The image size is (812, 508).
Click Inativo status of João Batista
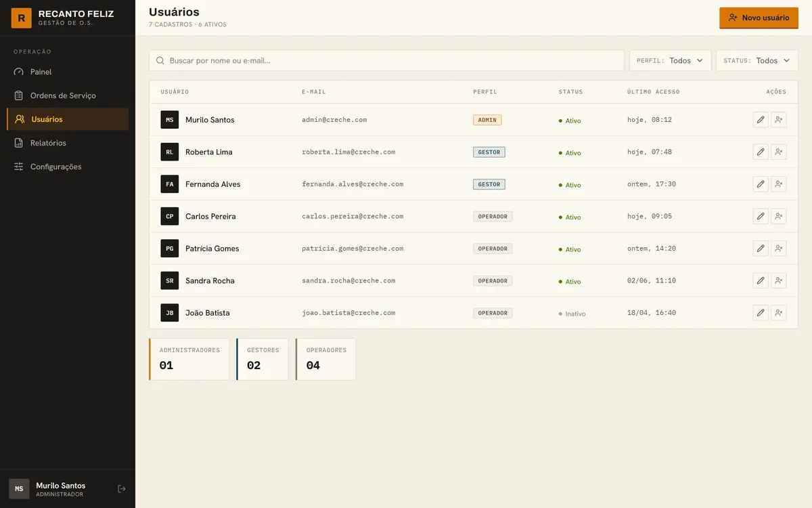572,314
